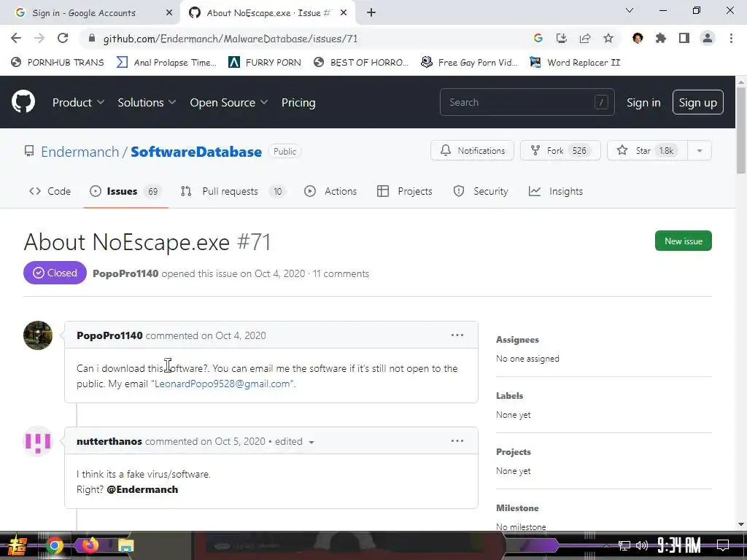Focus the GitHub Search field
This screenshot has width=747, height=560.
pyautogui.click(x=527, y=102)
